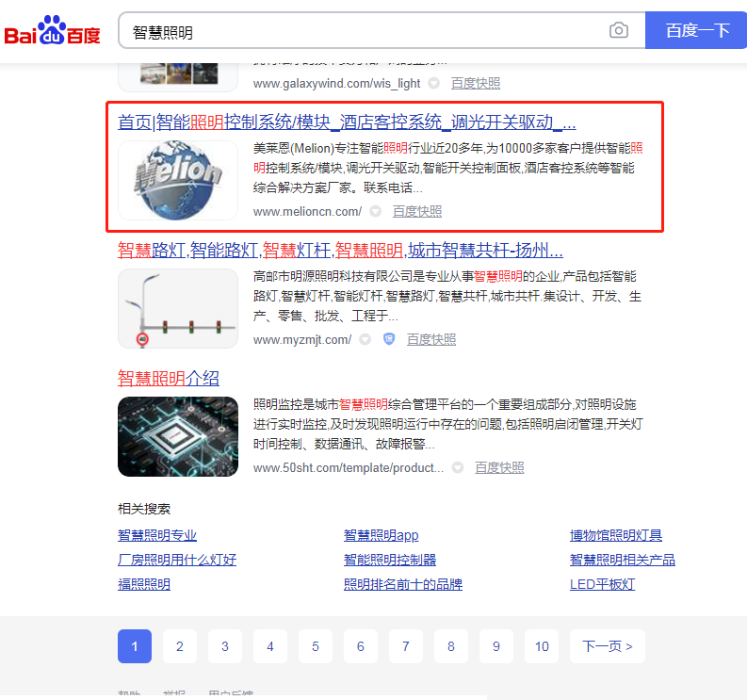
Task: Go to results page 4
Action: point(270,646)
